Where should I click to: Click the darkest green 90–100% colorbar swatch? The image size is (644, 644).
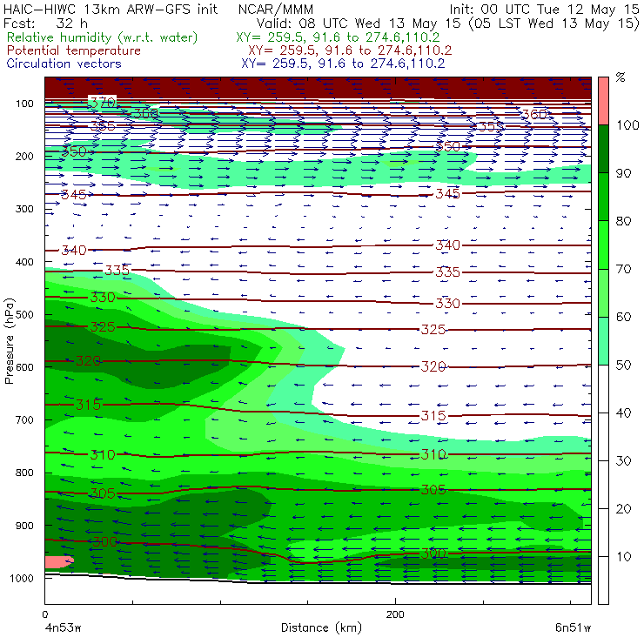pos(603,149)
